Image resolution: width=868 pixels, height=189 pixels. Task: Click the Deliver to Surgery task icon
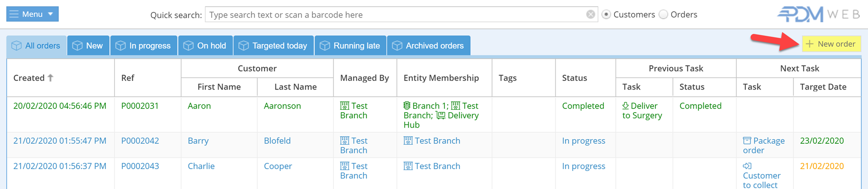[x=625, y=106]
